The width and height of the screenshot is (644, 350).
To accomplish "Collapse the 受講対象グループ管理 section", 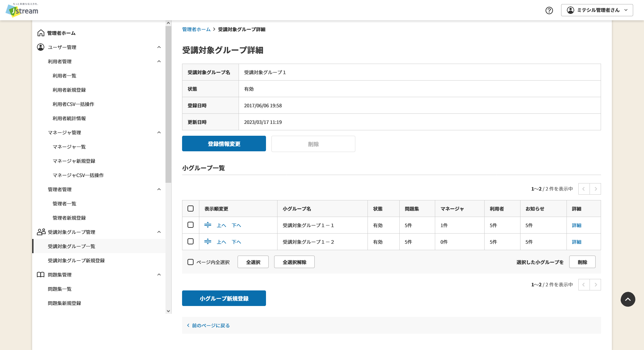I will tap(159, 232).
